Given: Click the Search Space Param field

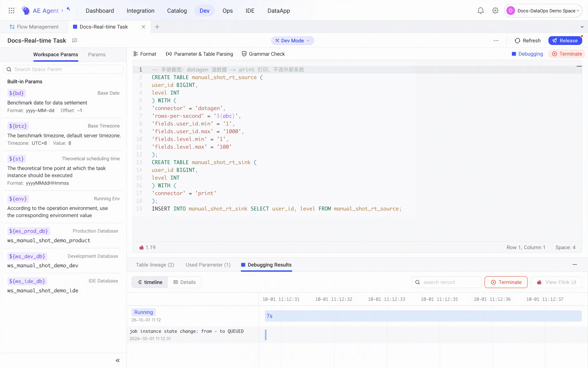Looking at the screenshot, I should pos(63,69).
